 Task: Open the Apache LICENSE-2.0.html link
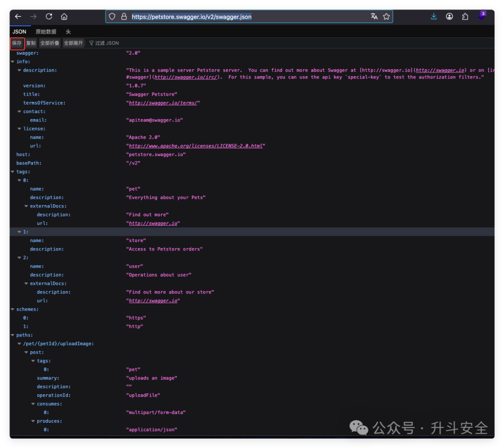tap(196, 146)
